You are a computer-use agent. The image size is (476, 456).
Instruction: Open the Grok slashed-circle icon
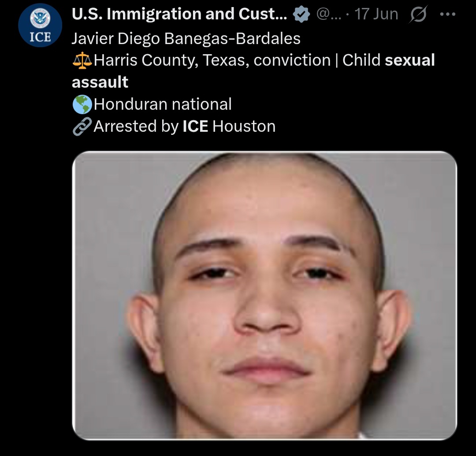pyautogui.click(x=419, y=14)
